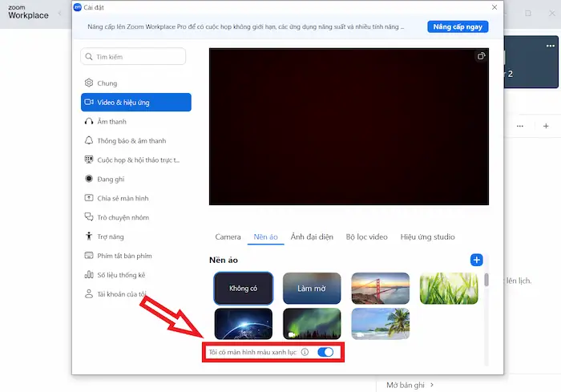This screenshot has width=561, height=392.
Task: Open Thông báo & âm thanh settings
Action: click(x=131, y=141)
